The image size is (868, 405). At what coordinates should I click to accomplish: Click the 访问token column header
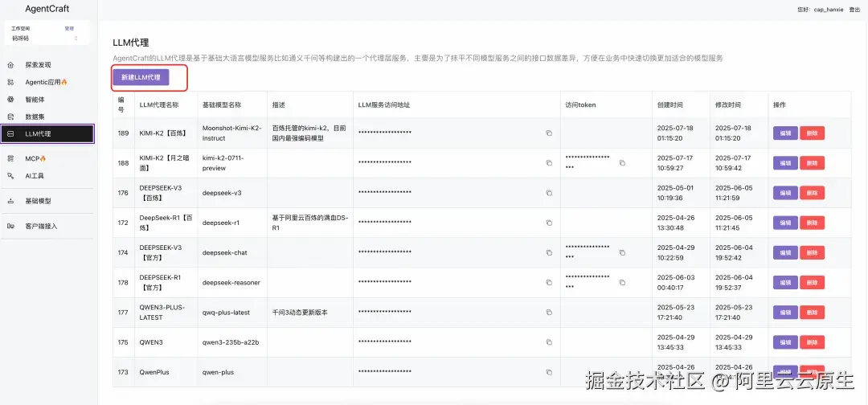click(581, 104)
